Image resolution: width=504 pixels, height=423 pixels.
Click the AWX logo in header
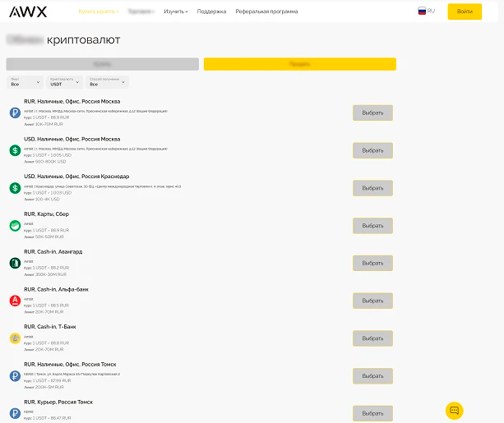tap(27, 11)
